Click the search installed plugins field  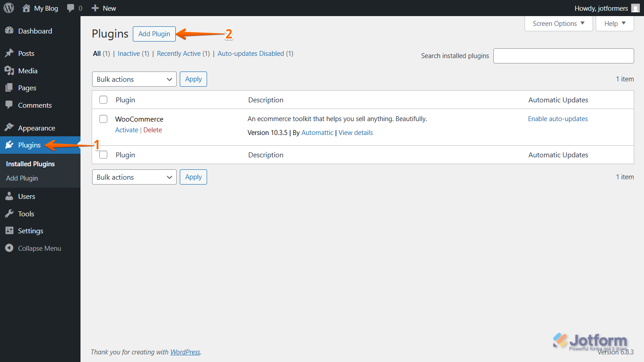563,55
